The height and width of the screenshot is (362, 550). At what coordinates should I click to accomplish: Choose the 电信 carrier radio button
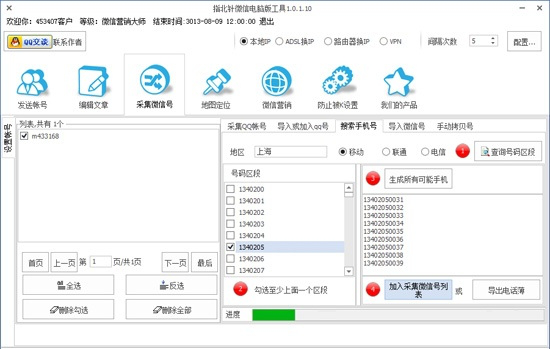pos(425,152)
